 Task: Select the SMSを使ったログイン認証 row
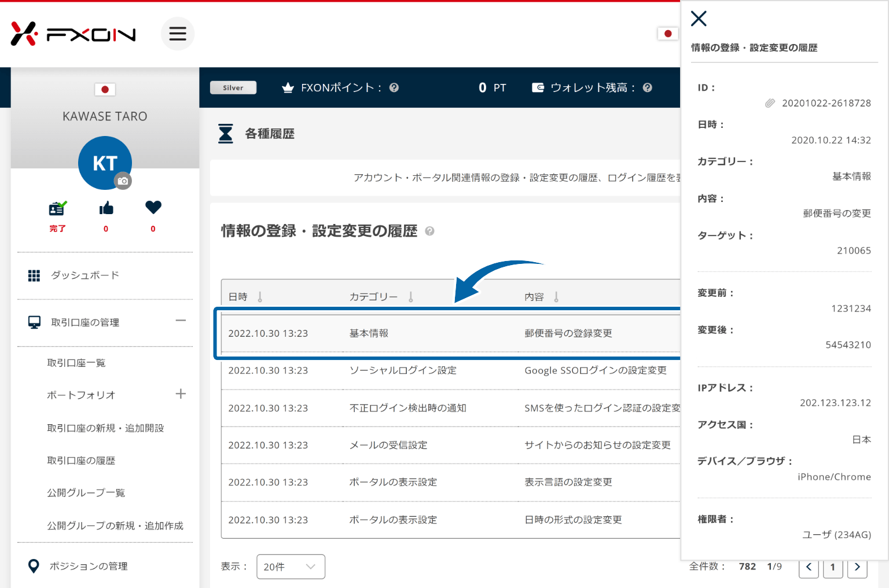[450, 408]
